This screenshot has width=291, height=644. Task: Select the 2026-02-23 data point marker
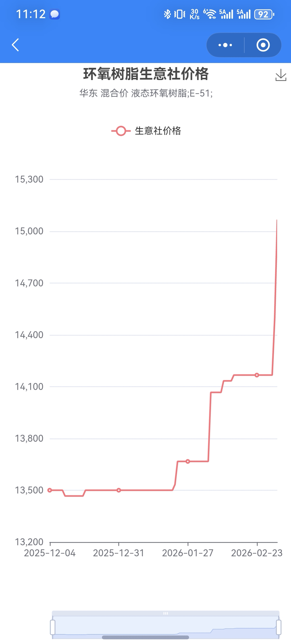(x=257, y=375)
